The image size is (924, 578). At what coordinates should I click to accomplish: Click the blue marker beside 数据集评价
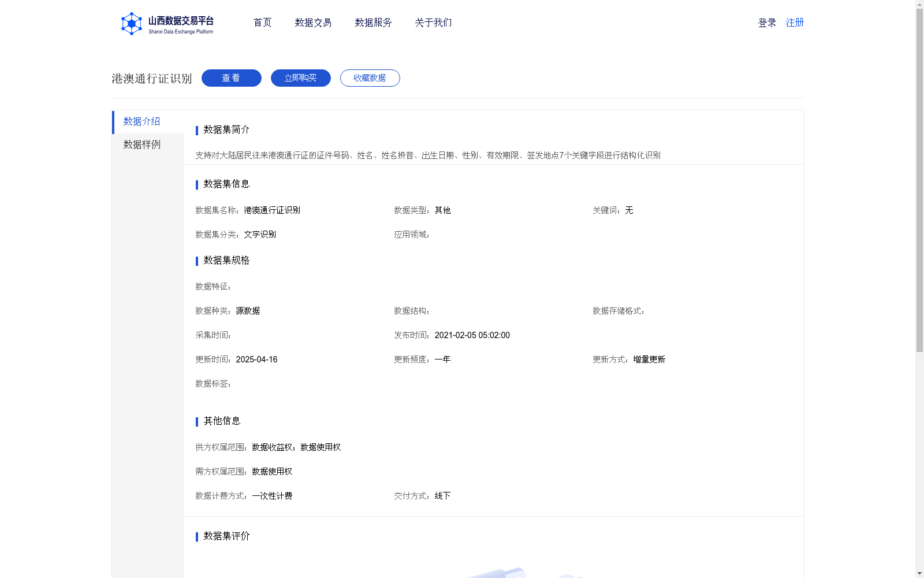196,536
